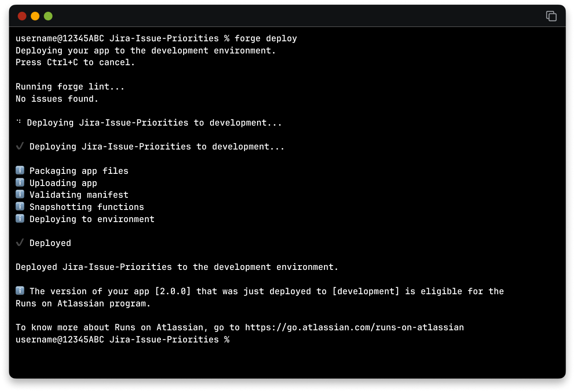
Task: Minimize the terminal with yellow button
Action: [35, 16]
